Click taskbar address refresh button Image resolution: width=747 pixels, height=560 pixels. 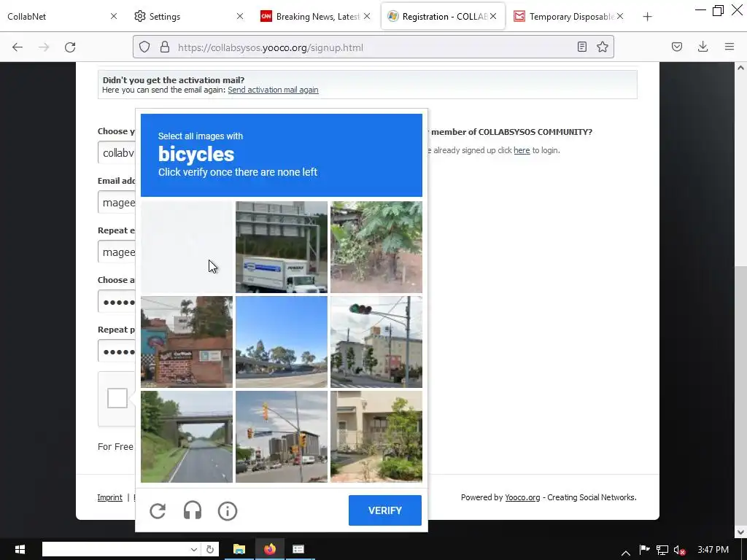pyautogui.click(x=209, y=550)
